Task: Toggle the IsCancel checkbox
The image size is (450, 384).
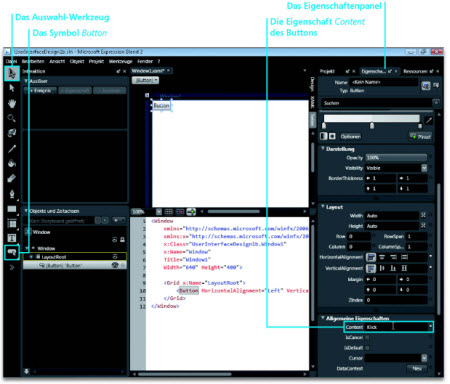Action: (x=367, y=337)
